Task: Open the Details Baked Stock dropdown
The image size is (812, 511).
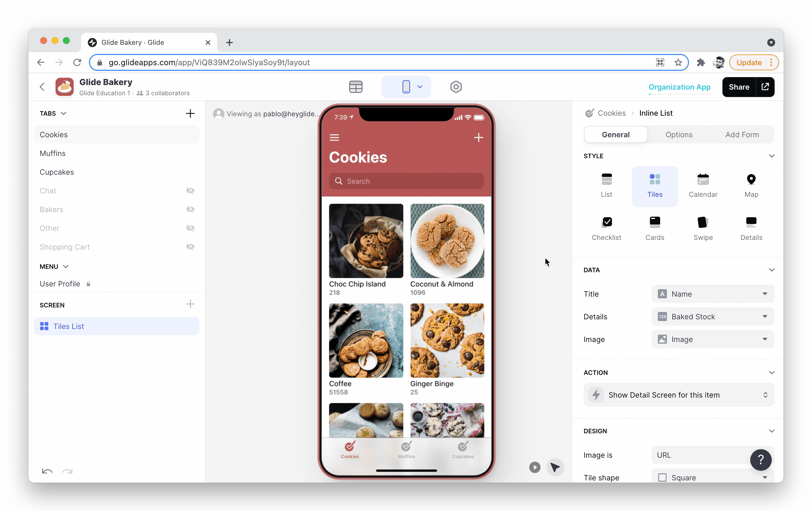Action: [713, 316]
